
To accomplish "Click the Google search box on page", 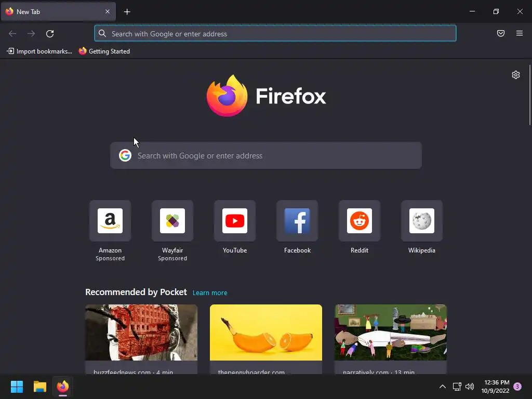I will pyautogui.click(x=266, y=155).
